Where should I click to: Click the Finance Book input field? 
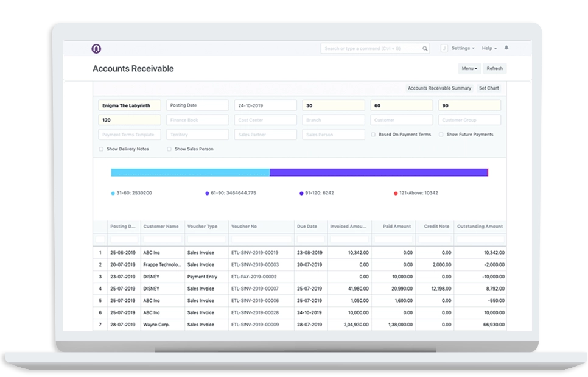[x=197, y=120]
